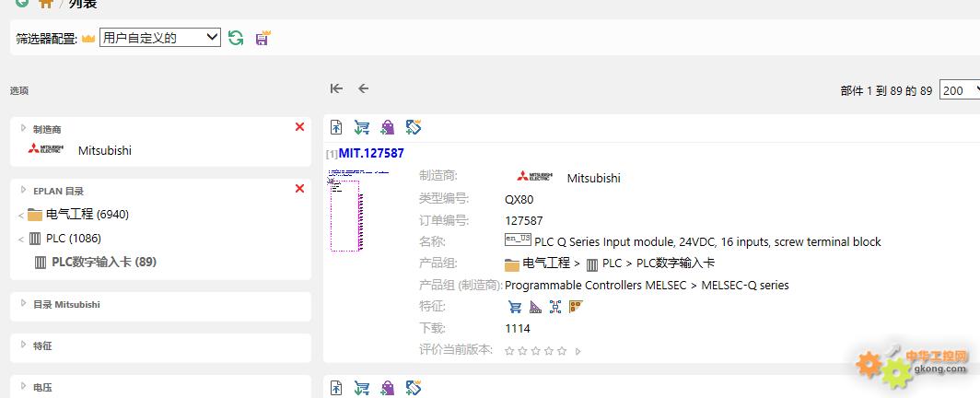Click Mitsubishi logo in MIT.127587 制造商 row
Viewport: 980px width, 398px height.
click(535, 177)
